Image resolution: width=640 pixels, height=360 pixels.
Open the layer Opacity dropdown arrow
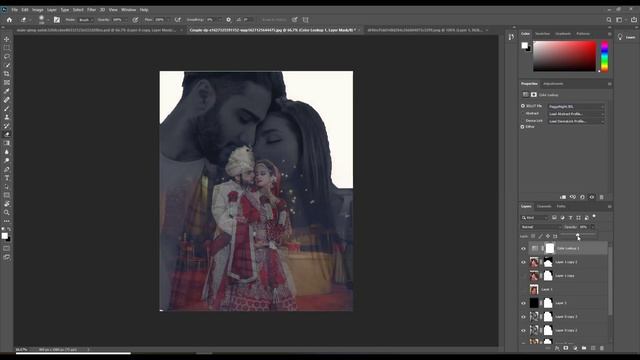(593, 227)
